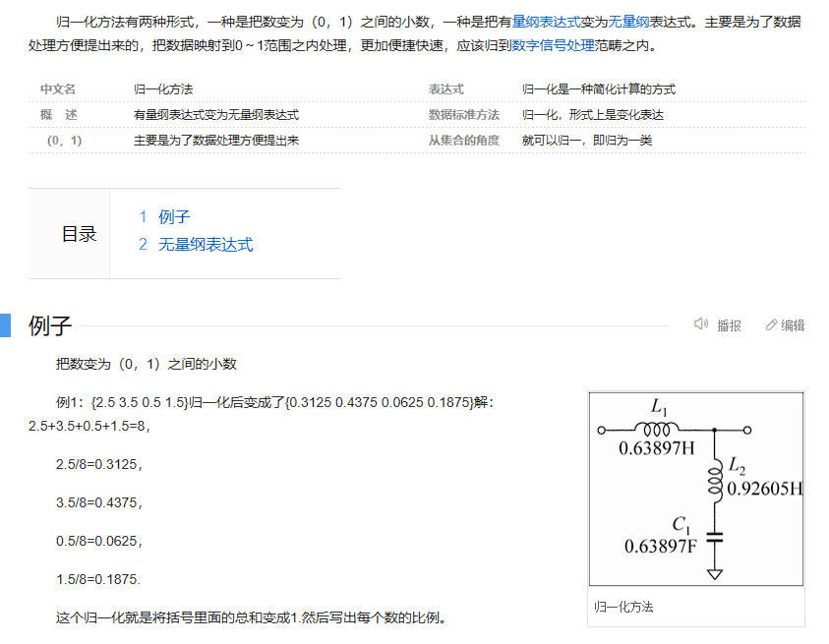Image resolution: width=829 pixels, height=644 pixels.
Task: Click the 归一化方法 caption under the image
Action: click(x=623, y=607)
